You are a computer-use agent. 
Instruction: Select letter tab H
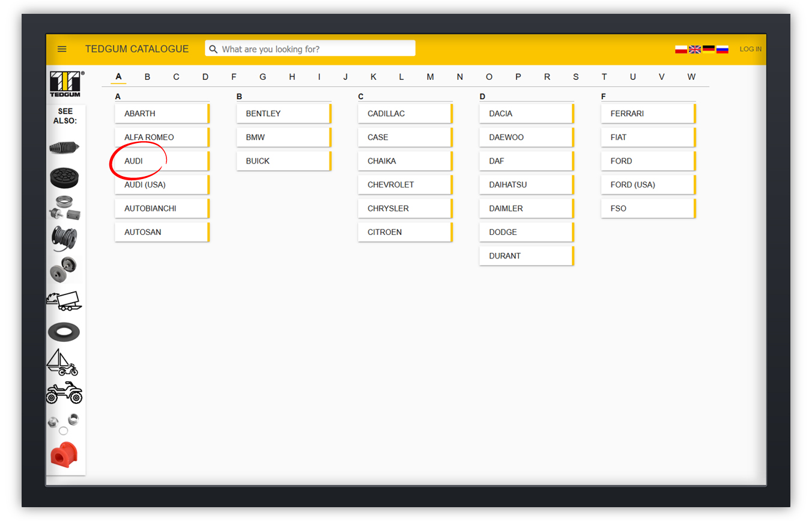292,77
